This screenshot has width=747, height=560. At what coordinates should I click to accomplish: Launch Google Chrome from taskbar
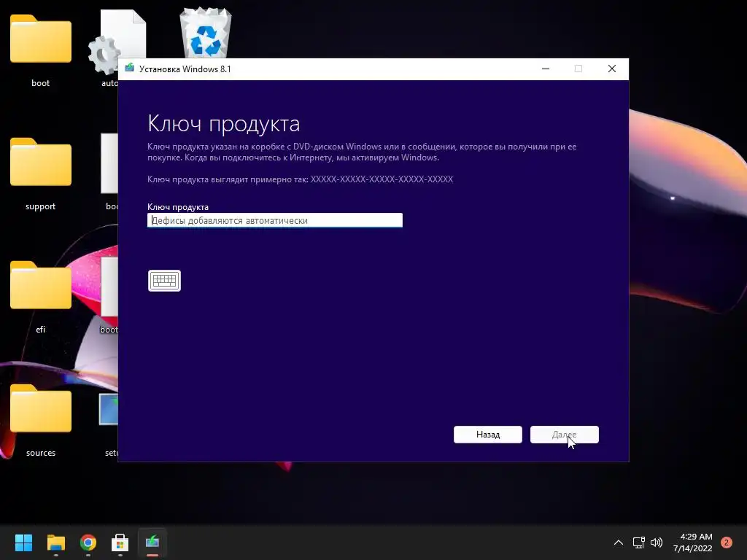coord(88,542)
